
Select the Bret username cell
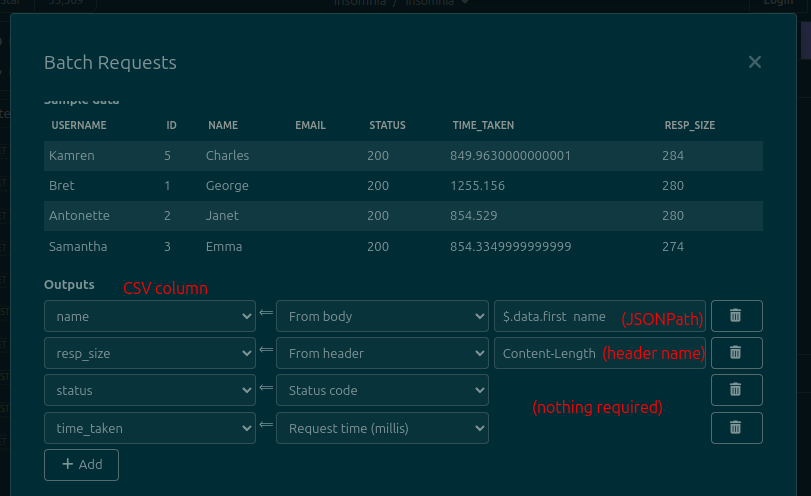click(62, 186)
